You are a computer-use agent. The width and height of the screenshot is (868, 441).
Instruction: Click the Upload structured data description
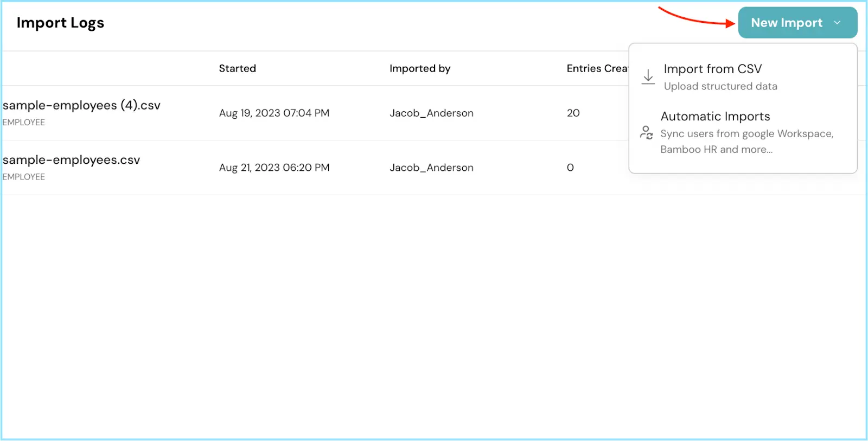pos(720,86)
